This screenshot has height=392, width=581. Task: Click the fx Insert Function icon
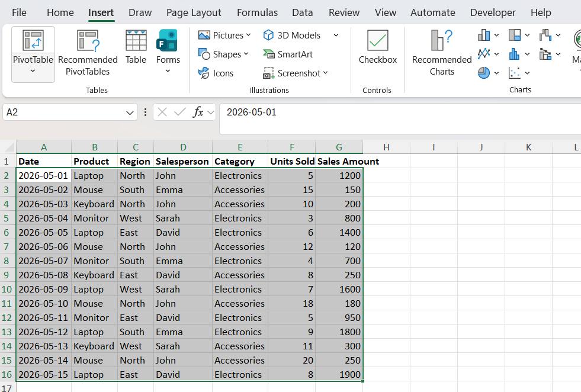tap(198, 112)
